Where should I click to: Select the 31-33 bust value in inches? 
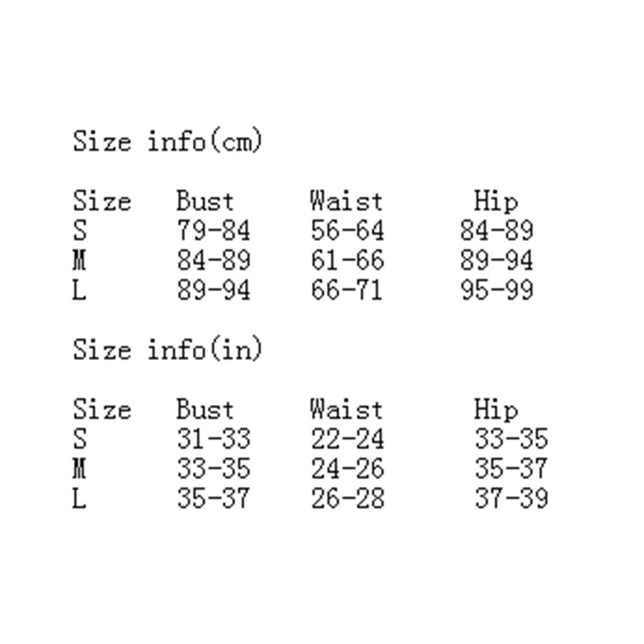coord(213,439)
